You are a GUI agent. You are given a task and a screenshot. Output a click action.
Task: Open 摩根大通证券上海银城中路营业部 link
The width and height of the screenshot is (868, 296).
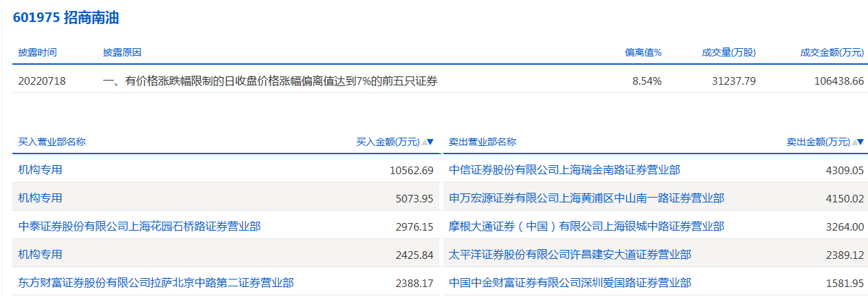pos(586,226)
